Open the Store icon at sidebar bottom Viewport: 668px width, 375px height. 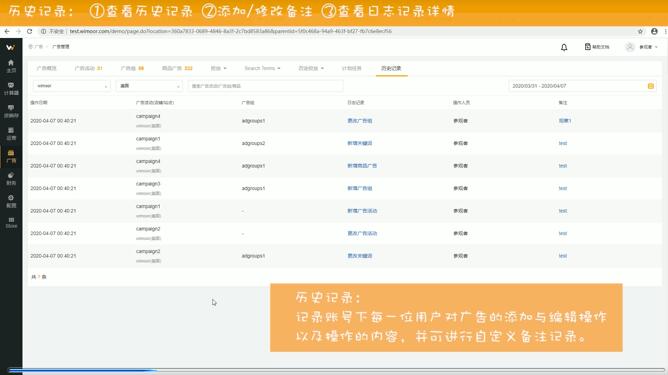[x=11, y=222]
